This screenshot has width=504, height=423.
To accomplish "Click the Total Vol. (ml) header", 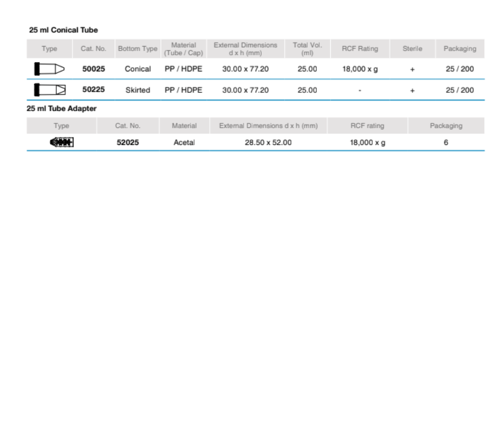I will (307, 49).
